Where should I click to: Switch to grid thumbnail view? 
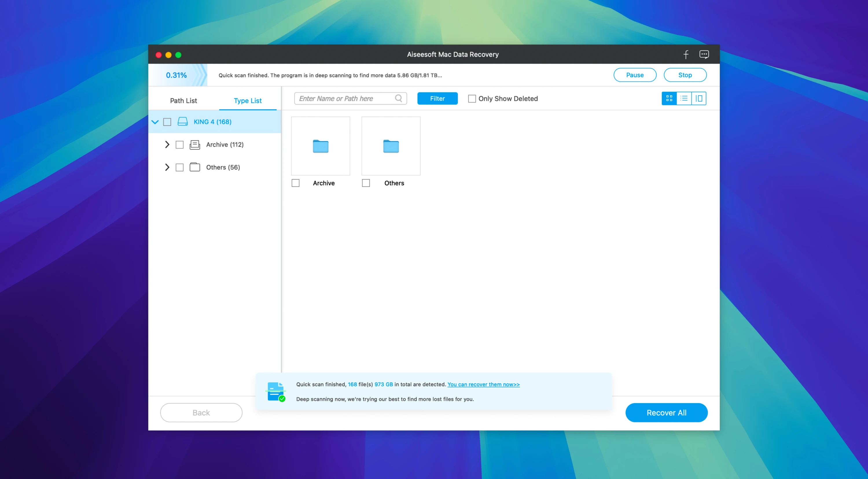click(669, 98)
